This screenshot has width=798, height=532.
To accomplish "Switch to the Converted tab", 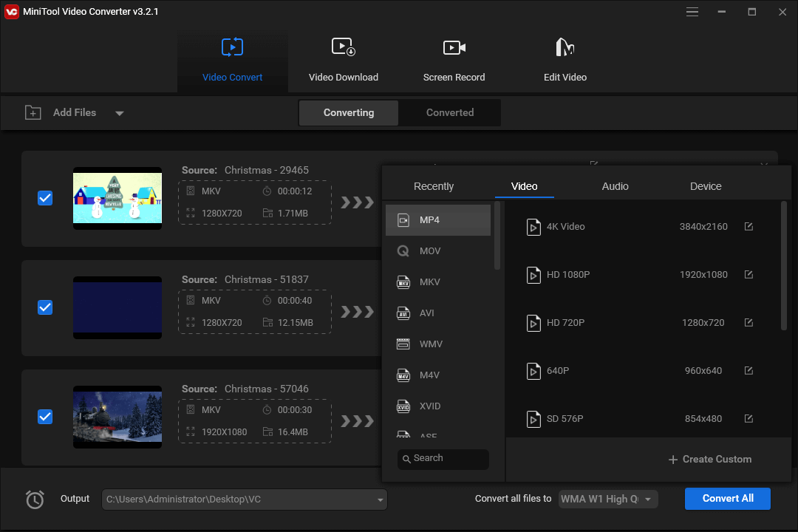I will pos(450,112).
